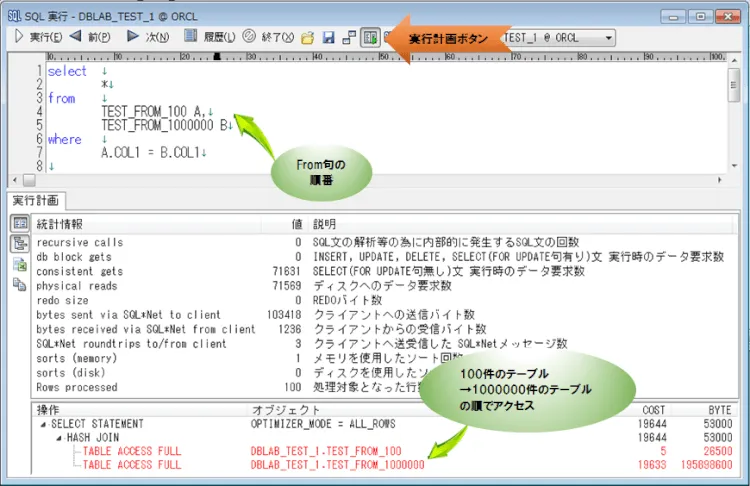This screenshot has width=750, height=486.
Task: Click the SQL window title bar icon
Action: pos(14,16)
